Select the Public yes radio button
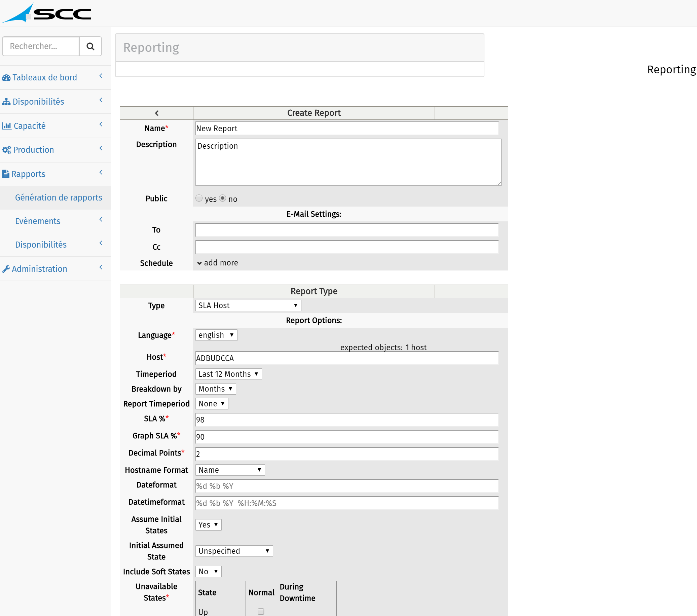697x616 pixels. coord(199,198)
